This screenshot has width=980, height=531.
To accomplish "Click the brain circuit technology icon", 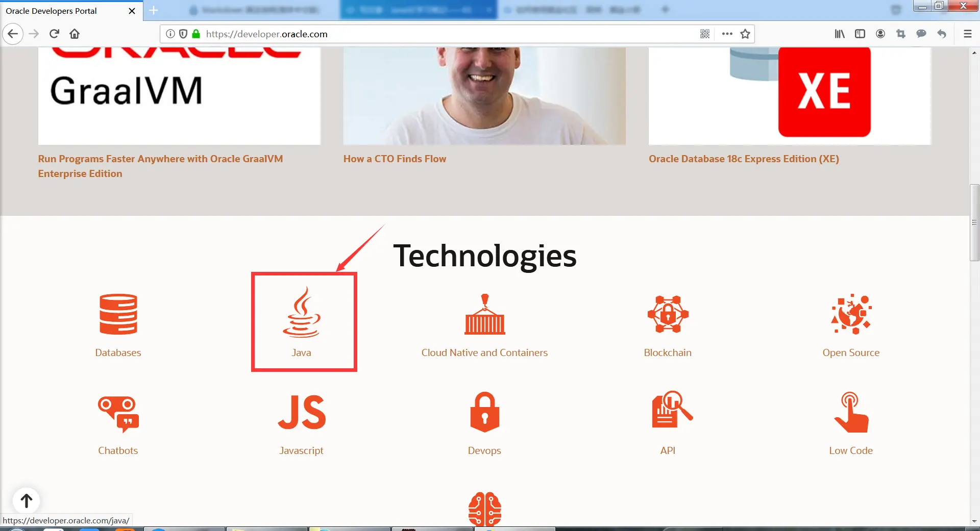I will (484, 509).
